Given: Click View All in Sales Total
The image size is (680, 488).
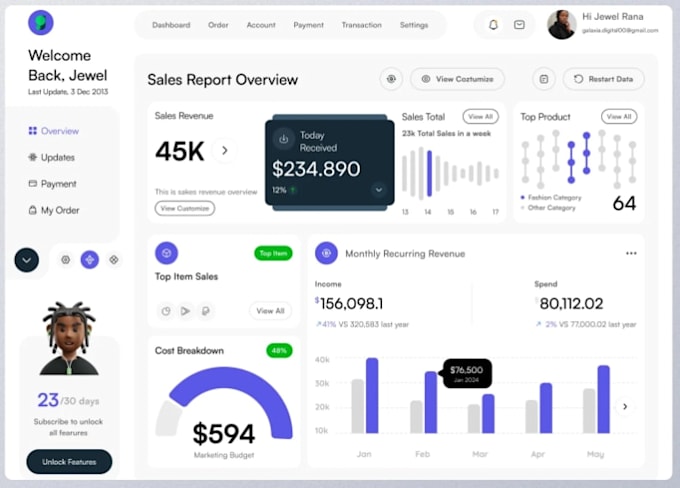Looking at the screenshot, I should coord(481,116).
